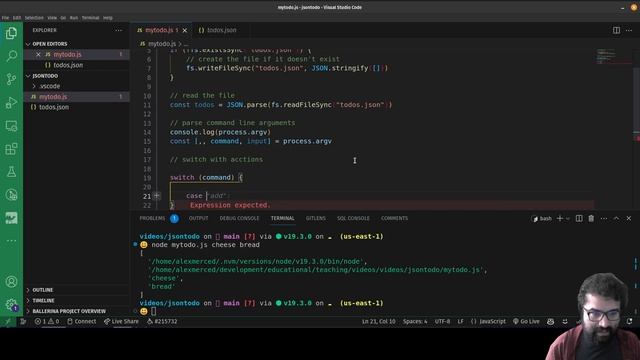
Task: Open the File menu
Action: pyautogui.click(x=5, y=18)
